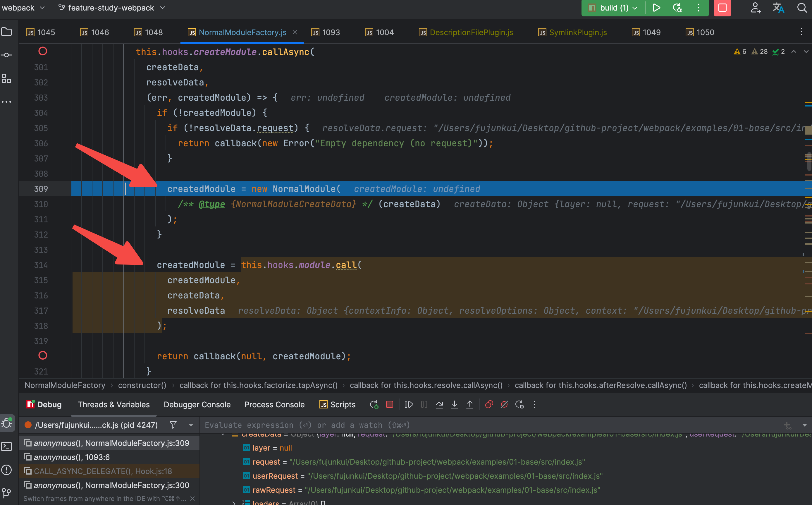Switch to the DescriptionFilePlugin.js editor tab
The image size is (812, 505).
(471, 32)
